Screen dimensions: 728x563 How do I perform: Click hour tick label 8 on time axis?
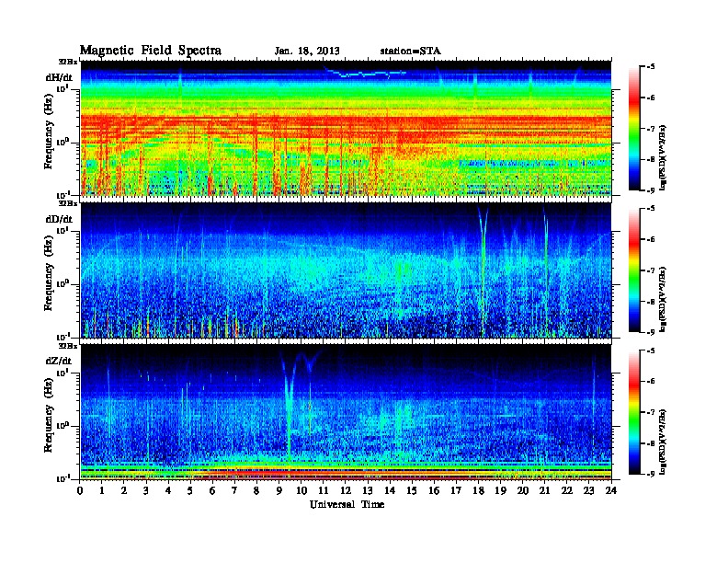point(256,490)
